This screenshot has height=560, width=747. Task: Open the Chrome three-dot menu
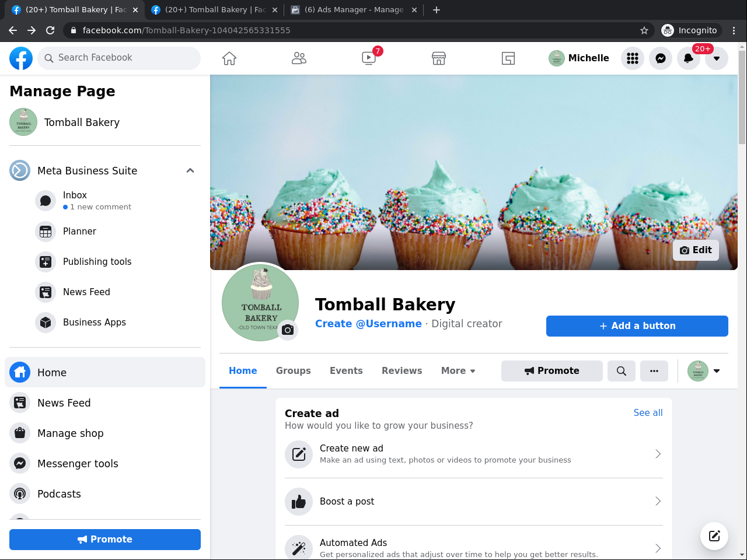(x=734, y=30)
